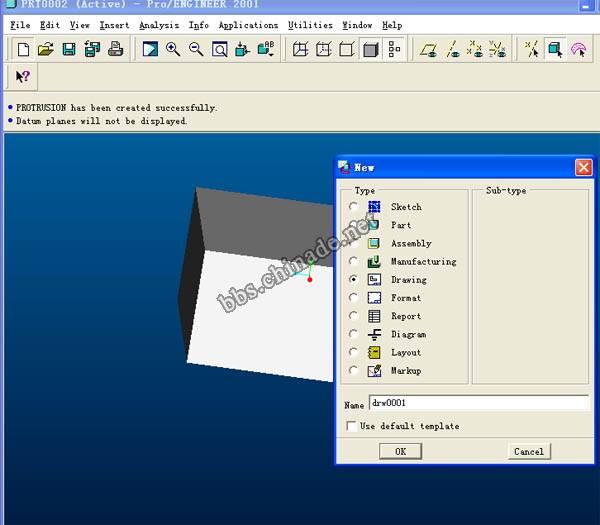Click the Save a Copy toolbar icon
Screen dimensions: 600x525
[92, 49]
